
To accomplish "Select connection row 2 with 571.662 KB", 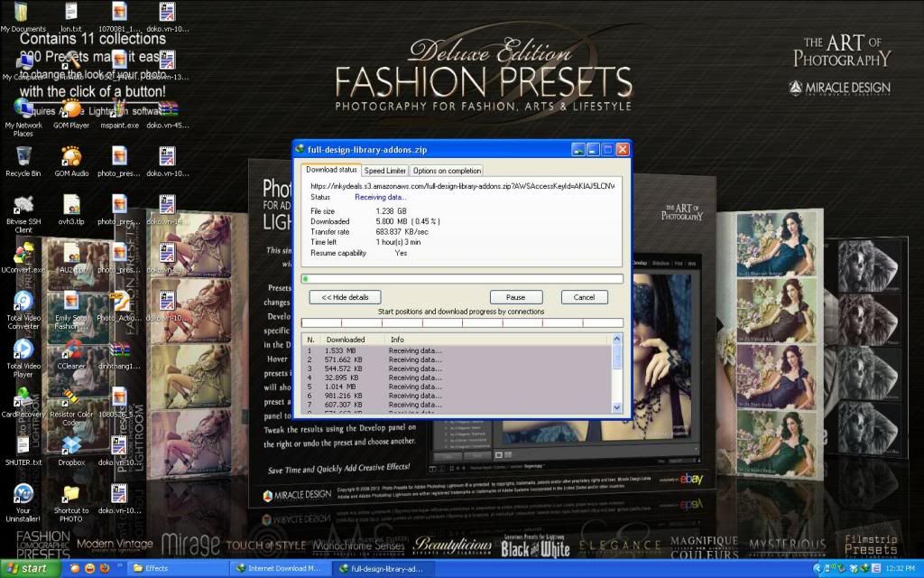I will click(x=457, y=359).
